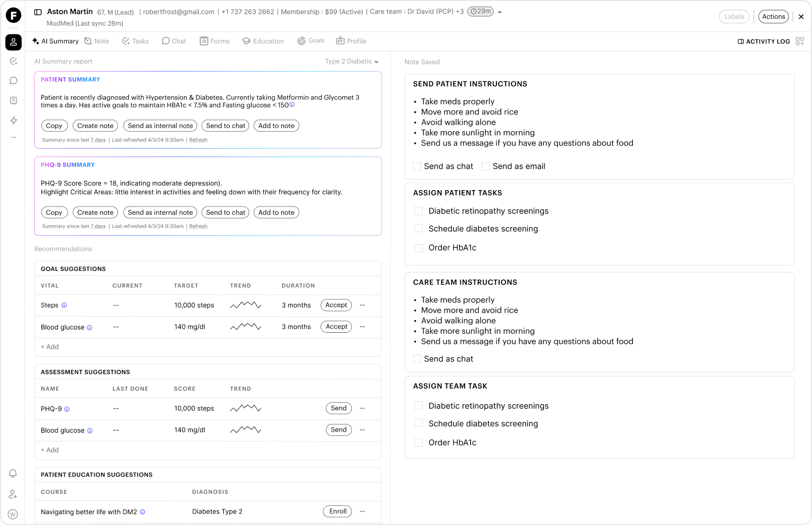Click the add user icon in sidebar

tap(13, 494)
